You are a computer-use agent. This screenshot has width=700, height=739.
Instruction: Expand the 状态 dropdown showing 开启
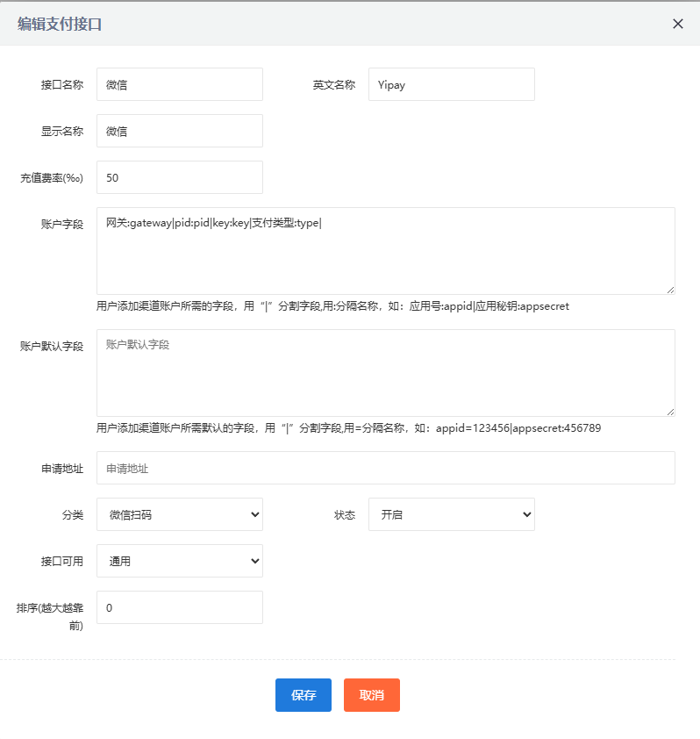[451, 514]
